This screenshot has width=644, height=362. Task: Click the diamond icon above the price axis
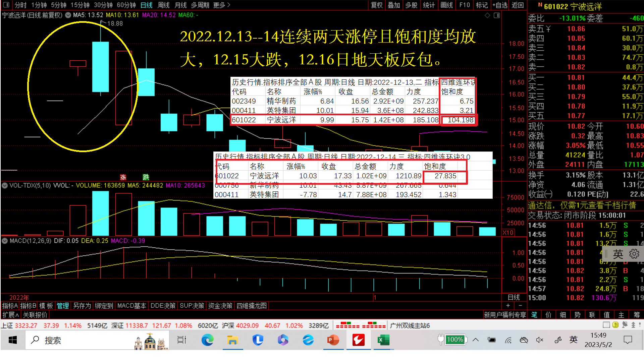(487, 15)
